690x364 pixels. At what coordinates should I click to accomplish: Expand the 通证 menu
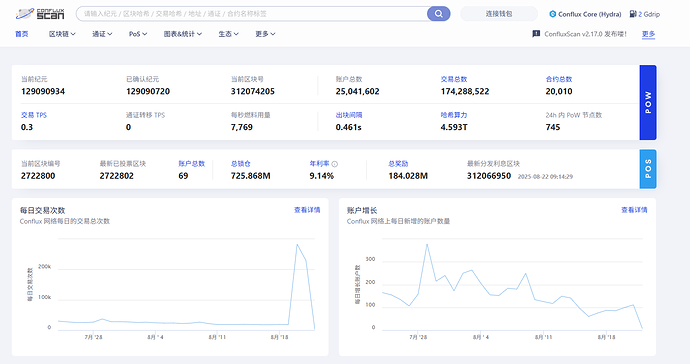click(102, 34)
